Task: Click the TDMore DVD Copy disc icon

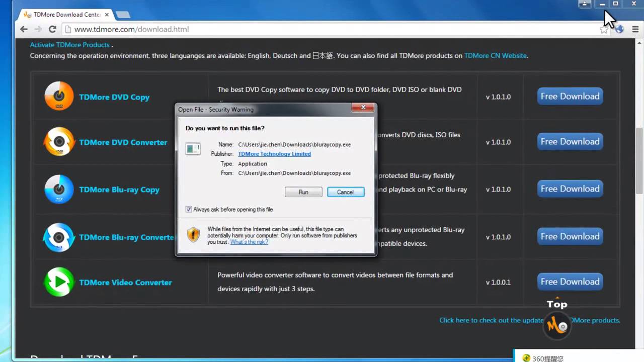Action: coord(59,96)
